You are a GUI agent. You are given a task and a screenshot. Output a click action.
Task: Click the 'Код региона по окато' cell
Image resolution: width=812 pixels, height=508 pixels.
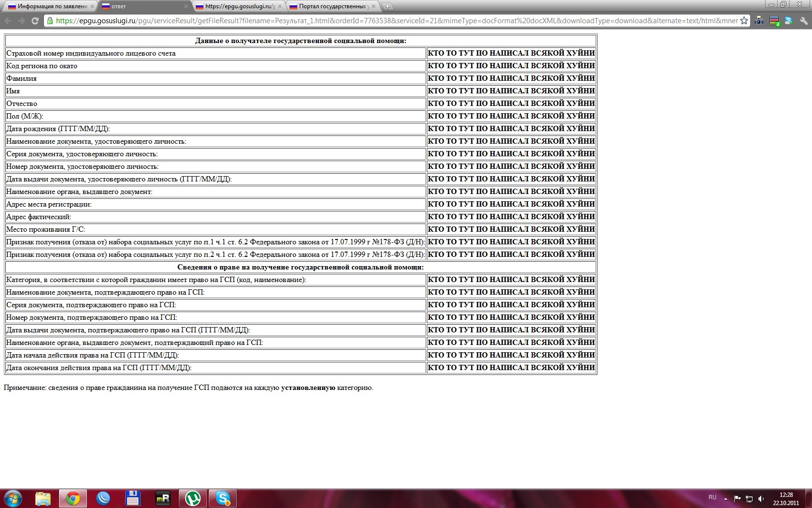pos(216,66)
